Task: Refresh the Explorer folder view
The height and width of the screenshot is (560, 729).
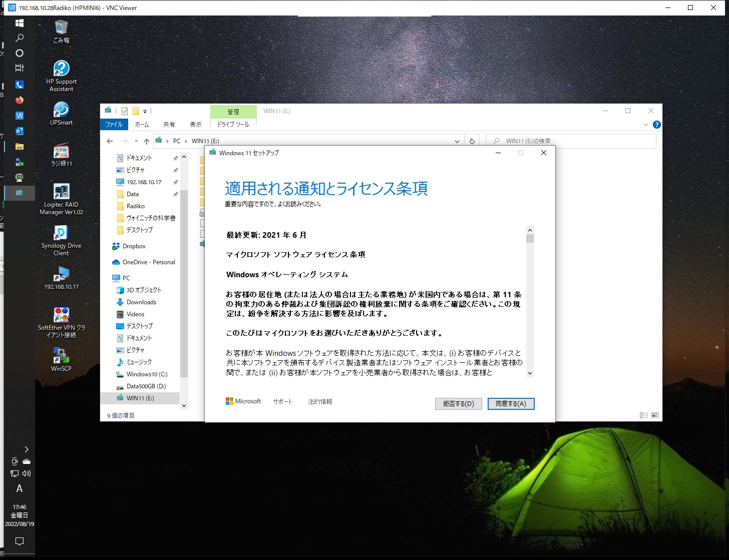Action: pos(472,141)
